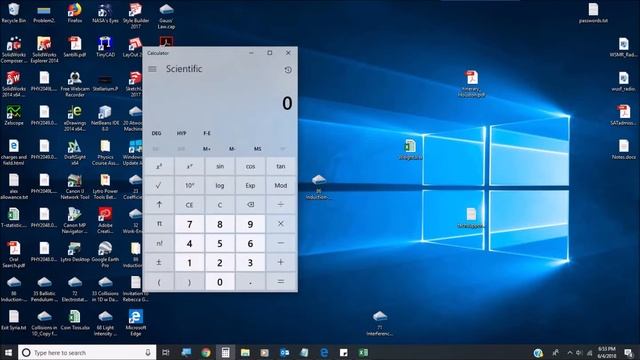Click the C clear key
The width and height of the screenshot is (640, 360).
click(x=220, y=204)
